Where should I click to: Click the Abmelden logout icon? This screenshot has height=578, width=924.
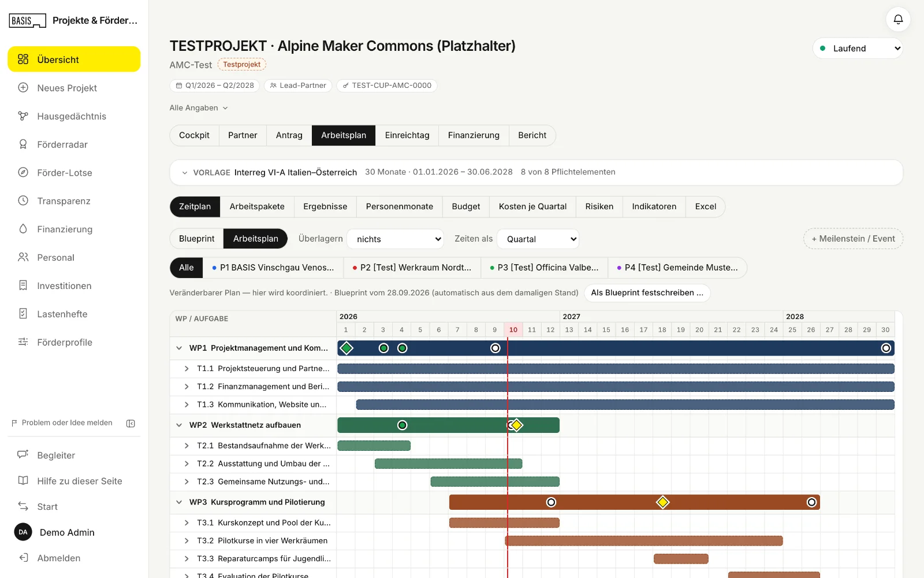pos(23,558)
